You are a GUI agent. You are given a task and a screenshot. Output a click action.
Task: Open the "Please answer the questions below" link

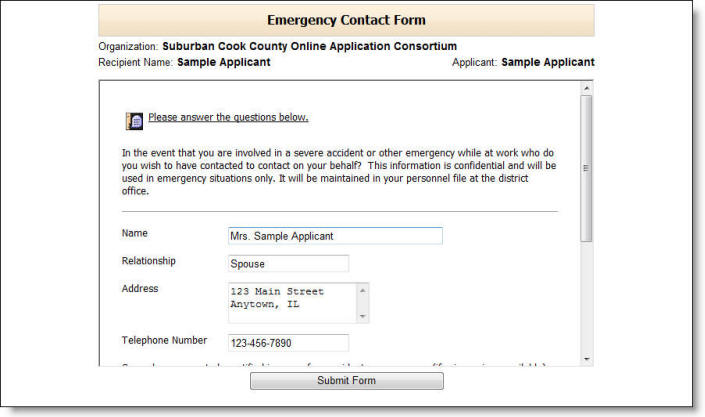(x=228, y=118)
